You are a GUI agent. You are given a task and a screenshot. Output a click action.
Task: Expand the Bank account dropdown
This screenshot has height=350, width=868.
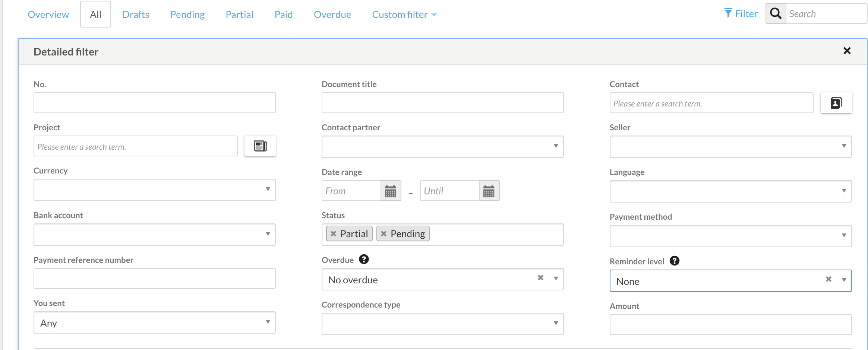154,235
